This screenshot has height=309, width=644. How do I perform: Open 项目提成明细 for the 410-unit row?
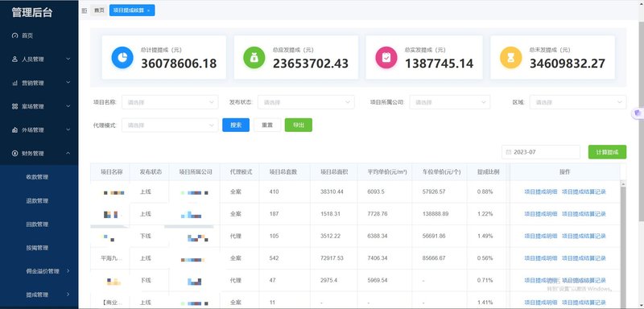click(540, 192)
